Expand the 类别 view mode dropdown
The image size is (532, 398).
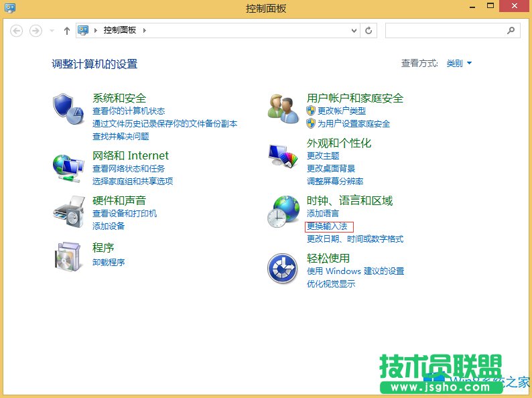coord(460,64)
